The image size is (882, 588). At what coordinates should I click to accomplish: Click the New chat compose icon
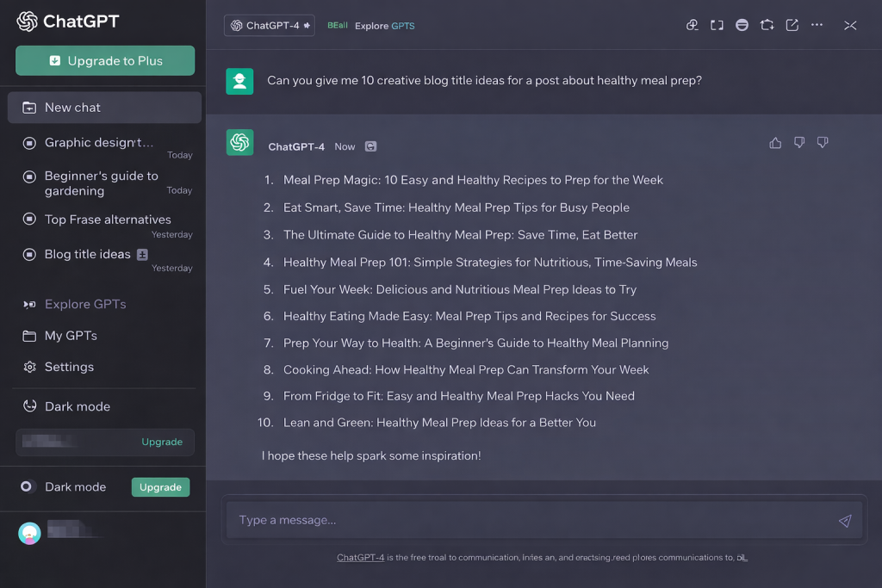(x=29, y=108)
